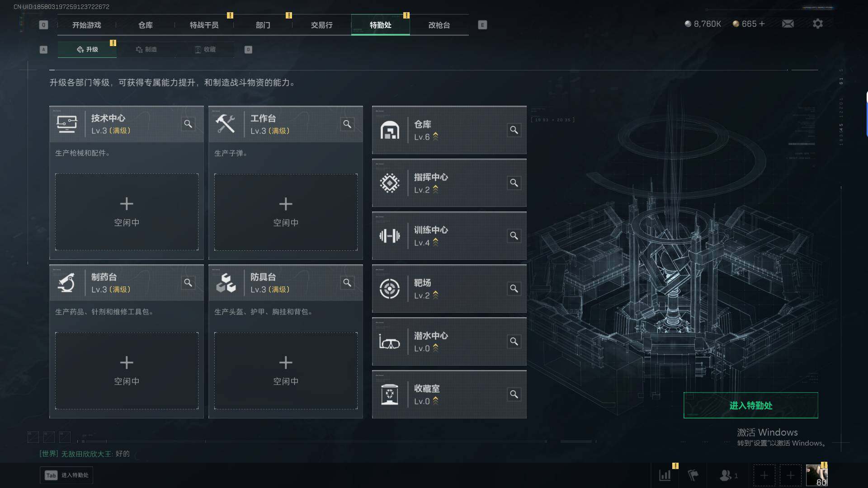868x488 pixels.
Task: Click the 收藏室 upgrade arrow
Action: tap(435, 401)
